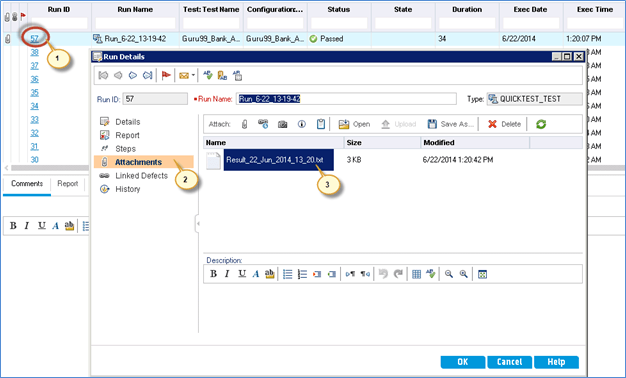Choose font color in the Description toolbar
This screenshot has height=378, width=626.
(x=256, y=274)
